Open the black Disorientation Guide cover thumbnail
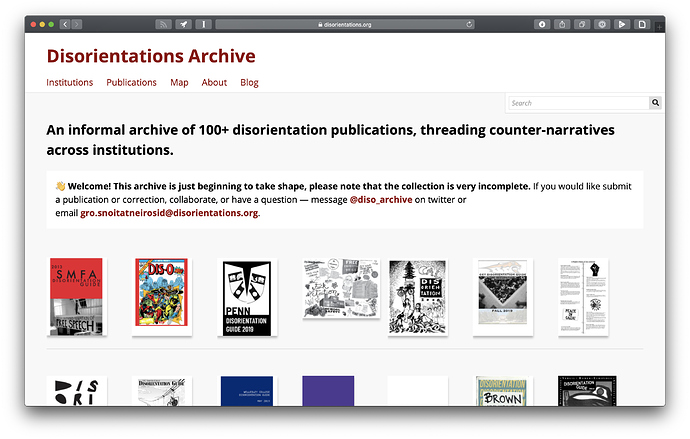The height and width of the screenshot is (439, 690). pos(587,391)
